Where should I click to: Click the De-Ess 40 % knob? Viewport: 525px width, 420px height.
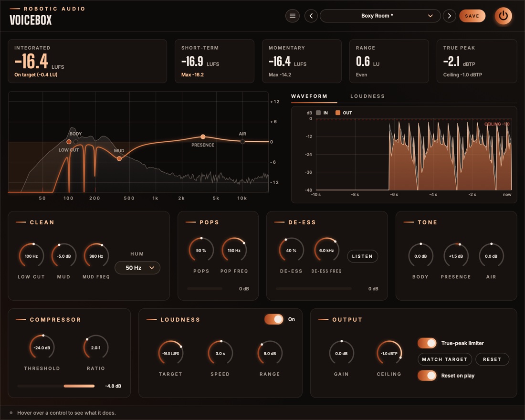(291, 251)
